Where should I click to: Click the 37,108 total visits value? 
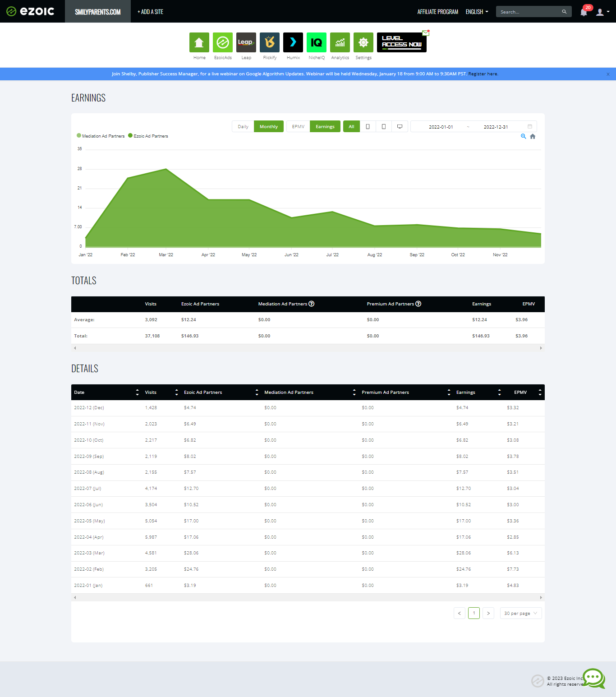[152, 336]
